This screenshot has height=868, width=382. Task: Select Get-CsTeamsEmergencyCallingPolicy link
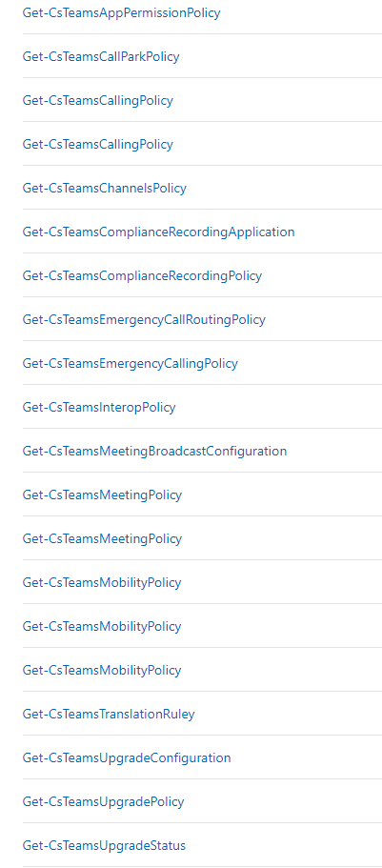[x=131, y=363]
